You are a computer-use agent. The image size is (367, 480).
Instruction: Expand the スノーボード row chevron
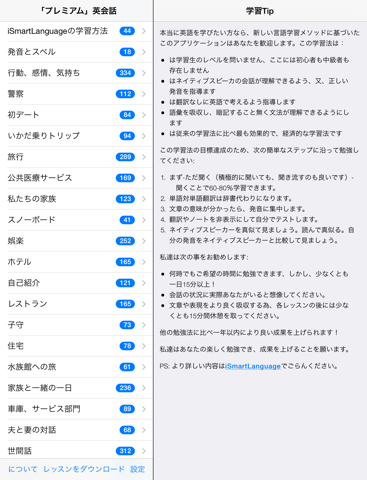(x=144, y=220)
